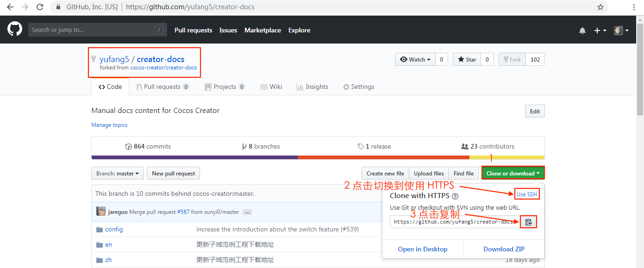644x268 pixels.
Task: Click Find file
Action: point(463,174)
